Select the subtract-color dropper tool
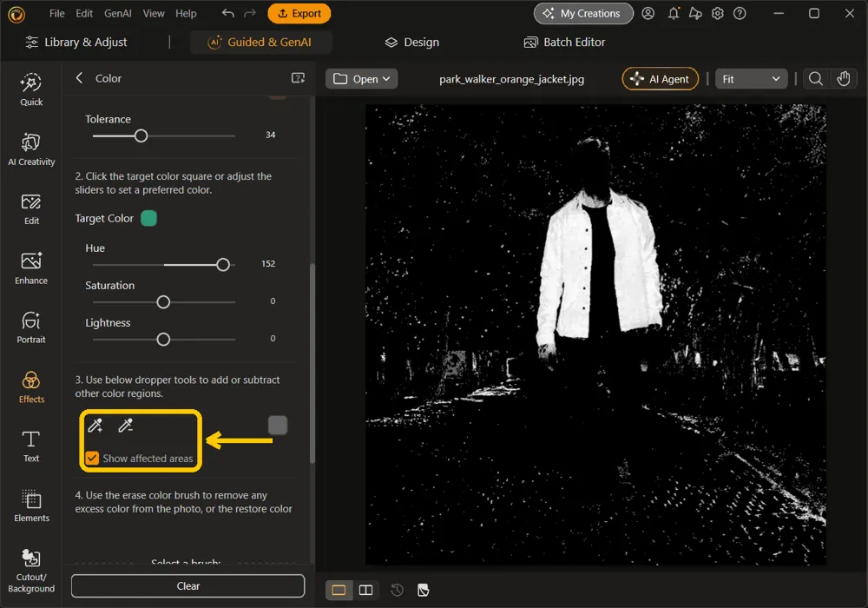868x608 pixels. click(126, 426)
